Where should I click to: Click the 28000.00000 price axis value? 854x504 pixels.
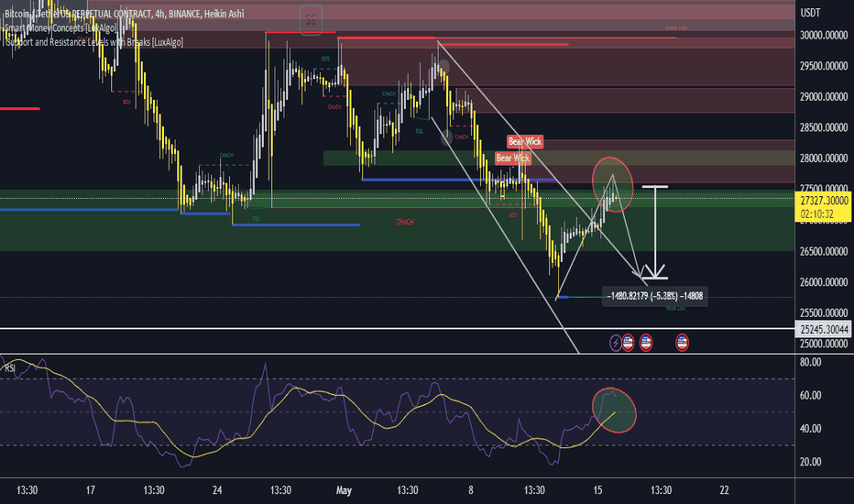click(x=824, y=158)
